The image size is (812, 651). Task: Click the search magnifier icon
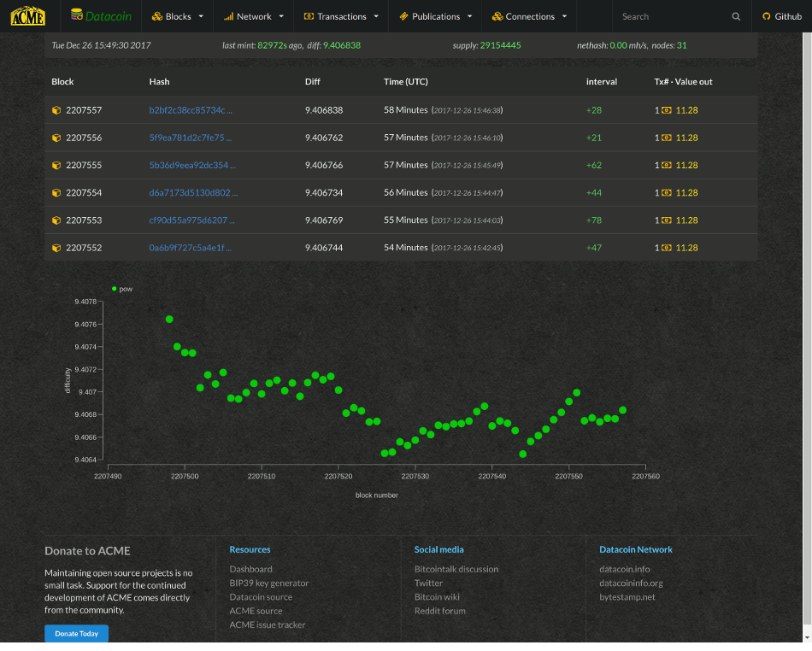pyautogui.click(x=736, y=16)
